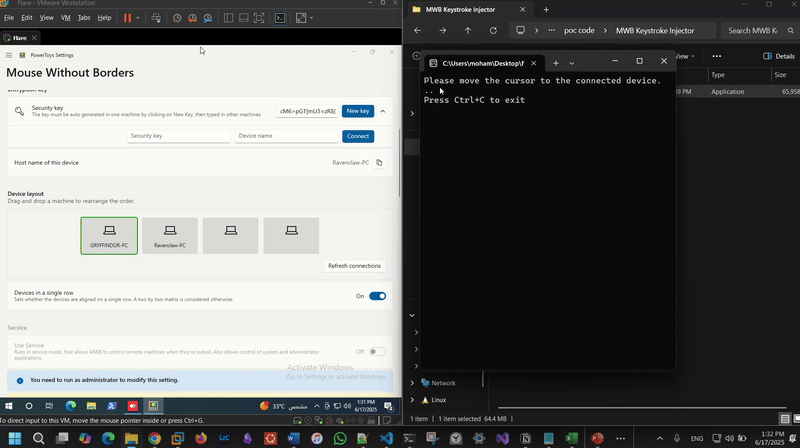The height and width of the screenshot is (448, 800).
Task: Open Explorer See more options
Action: click(717, 56)
